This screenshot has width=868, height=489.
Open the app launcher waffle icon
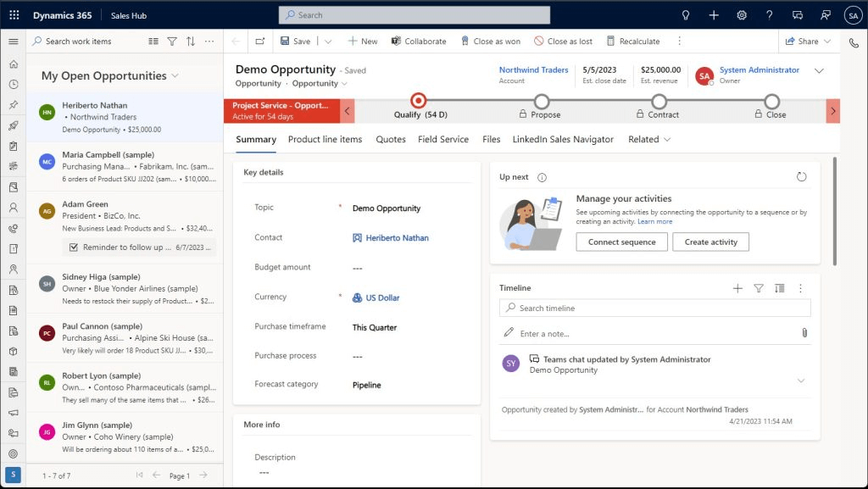pos(14,15)
